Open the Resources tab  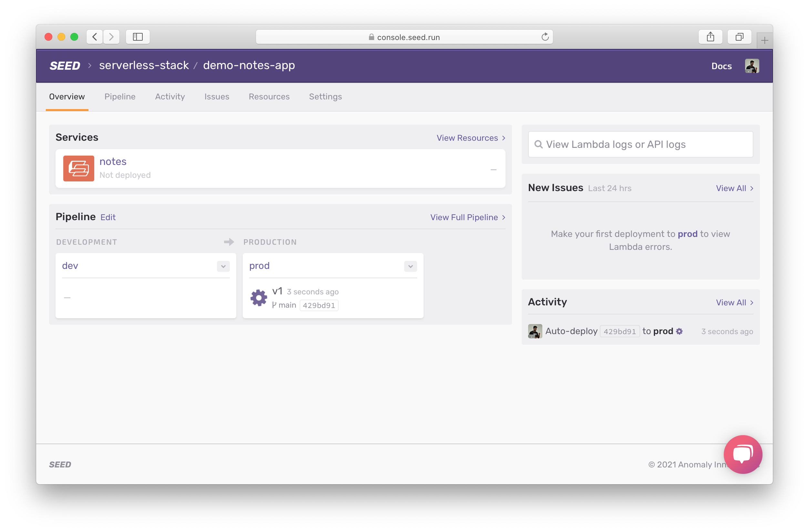tap(269, 97)
